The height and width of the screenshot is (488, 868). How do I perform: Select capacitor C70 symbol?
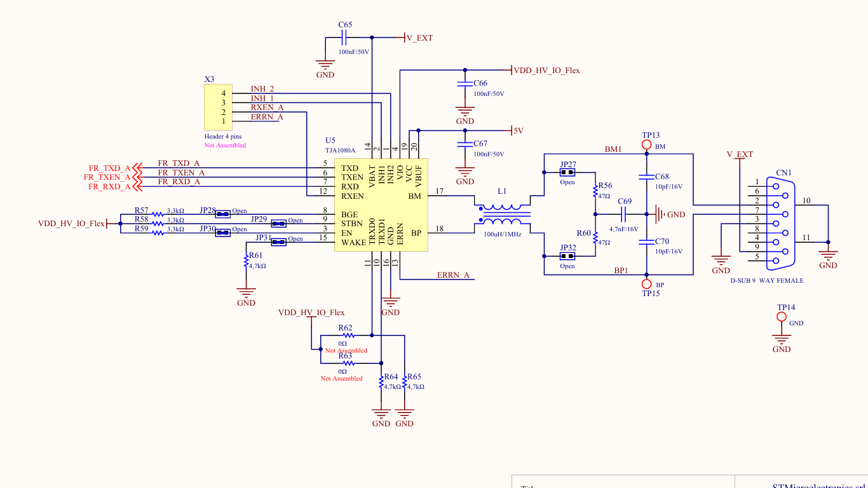(x=647, y=241)
